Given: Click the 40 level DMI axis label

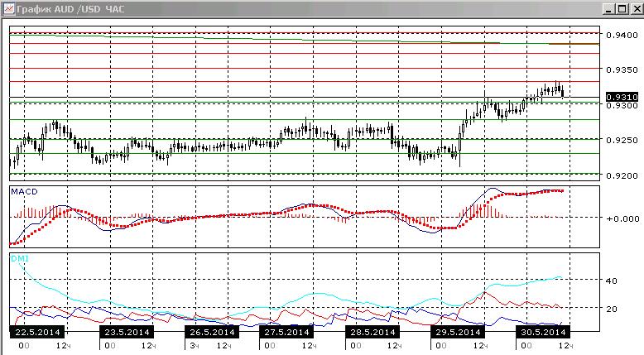Looking at the screenshot, I should (612, 281).
